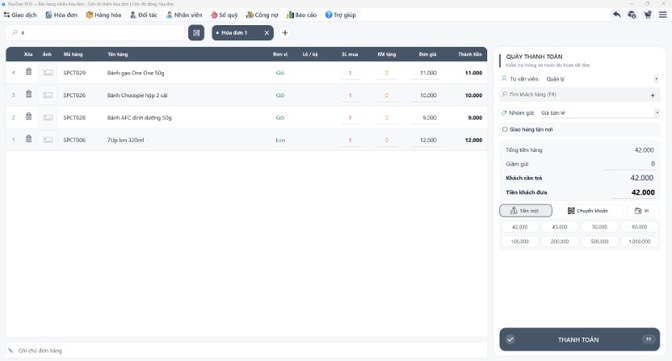Select product code SPCT029
Image resolution: width=672 pixels, height=361 pixels.
coord(75,73)
